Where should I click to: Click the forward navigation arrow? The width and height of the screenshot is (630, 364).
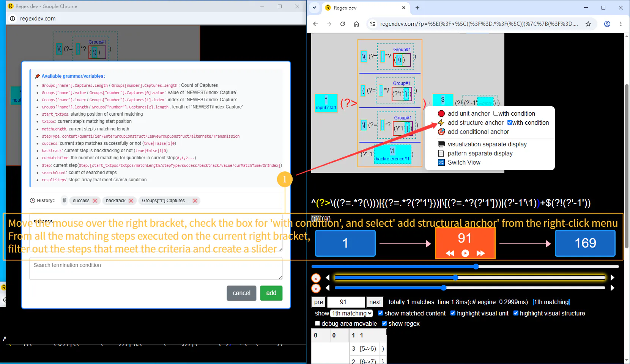tap(329, 24)
